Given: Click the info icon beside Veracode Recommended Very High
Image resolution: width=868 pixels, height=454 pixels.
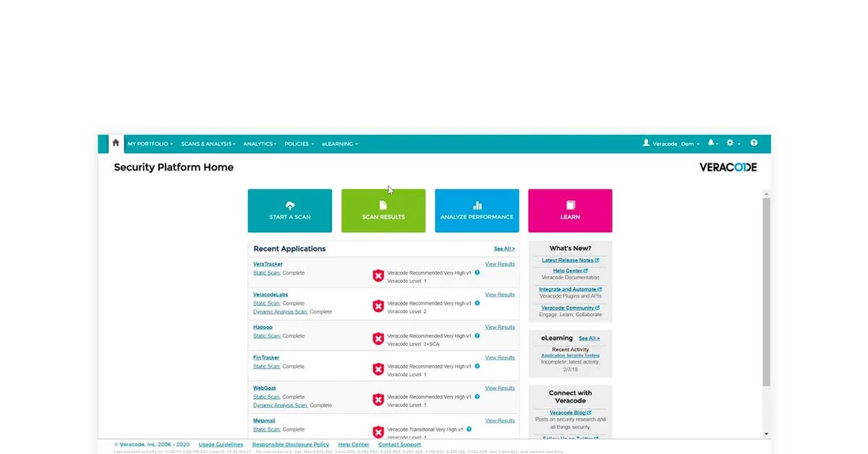Looking at the screenshot, I should 477,273.
